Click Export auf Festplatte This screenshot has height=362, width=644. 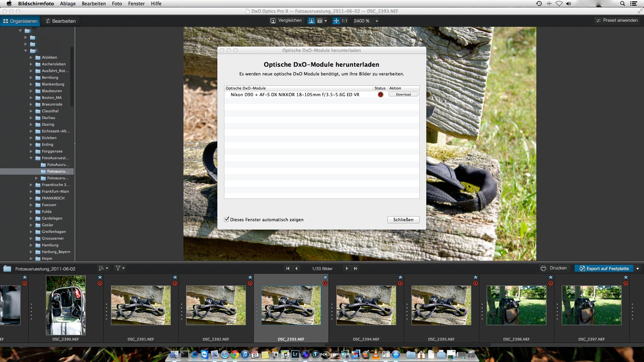[604, 268]
